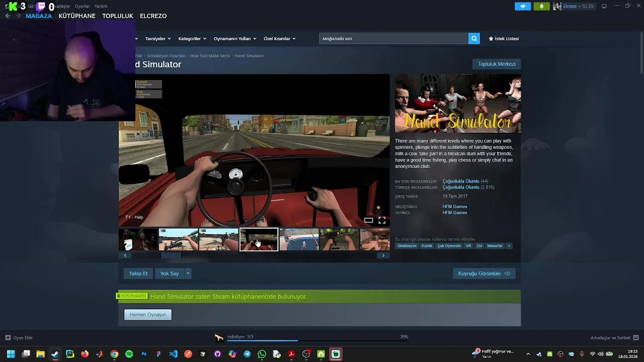Click the Simülasyon tag
Image resolution: width=644 pixels, height=362 pixels.
pos(407,246)
